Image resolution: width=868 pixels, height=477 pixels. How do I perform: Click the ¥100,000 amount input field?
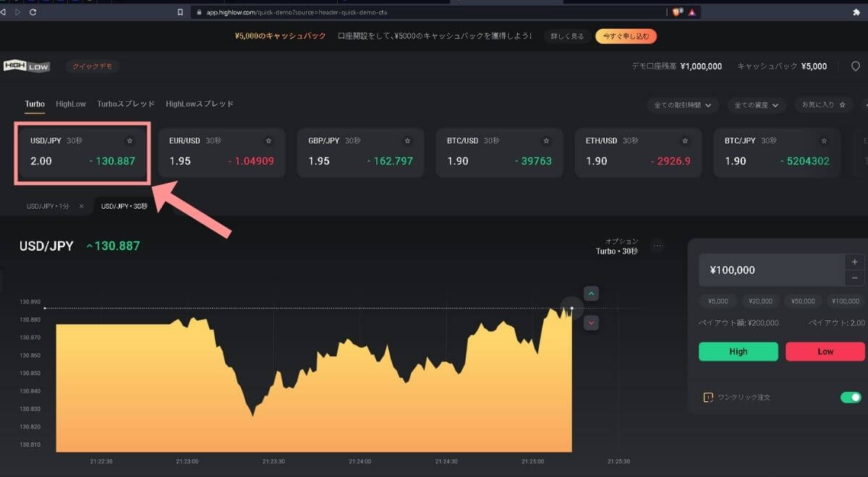coord(772,270)
